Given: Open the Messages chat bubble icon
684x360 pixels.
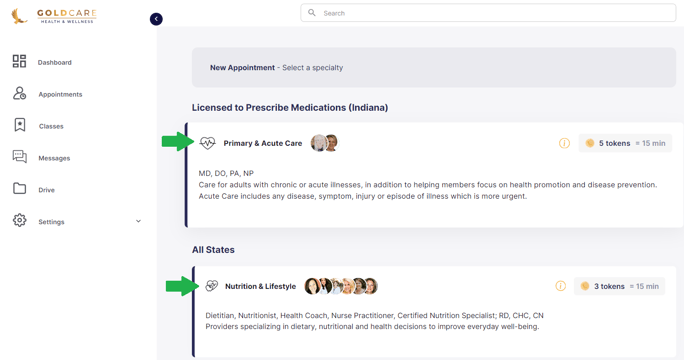Looking at the screenshot, I should (20, 157).
